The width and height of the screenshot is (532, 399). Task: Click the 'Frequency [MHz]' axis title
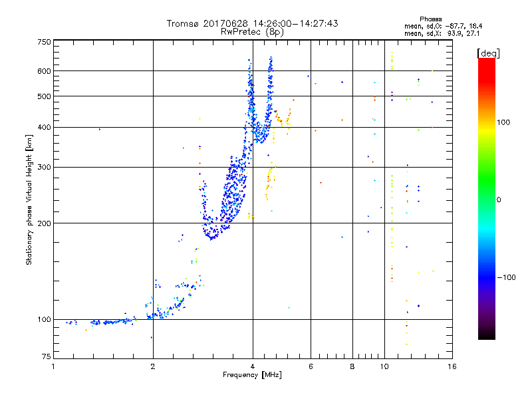pyautogui.click(x=252, y=375)
